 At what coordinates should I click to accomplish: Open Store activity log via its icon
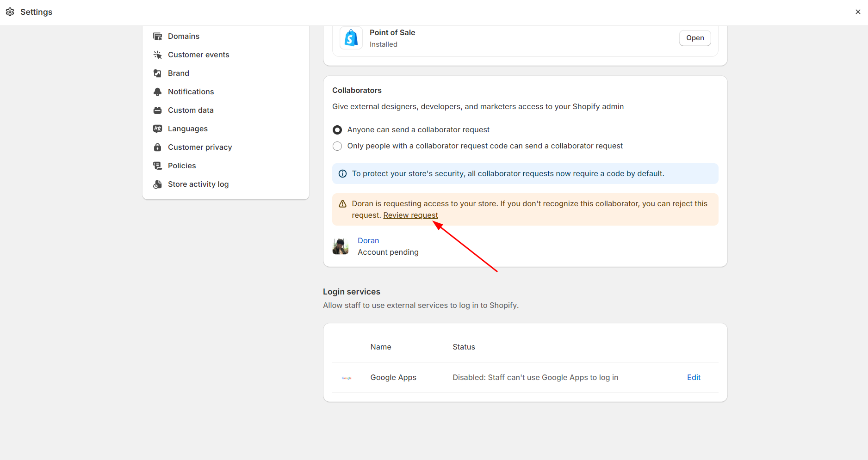click(x=158, y=184)
